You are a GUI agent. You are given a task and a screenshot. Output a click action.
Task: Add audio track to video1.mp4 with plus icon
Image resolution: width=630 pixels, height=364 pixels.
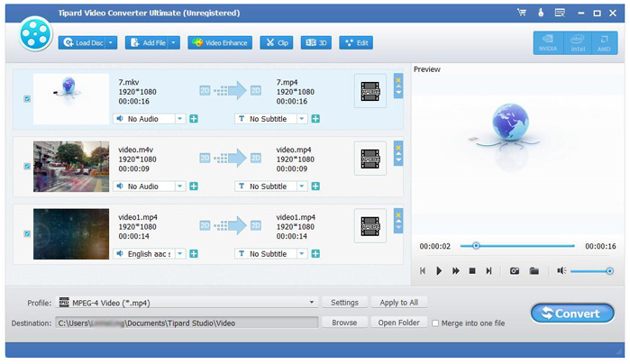point(194,254)
